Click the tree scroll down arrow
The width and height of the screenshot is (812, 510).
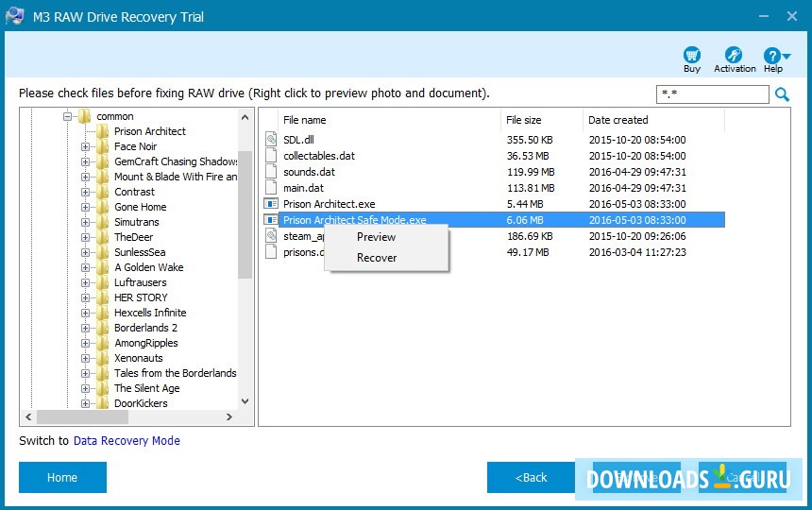pyautogui.click(x=245, y=401)
